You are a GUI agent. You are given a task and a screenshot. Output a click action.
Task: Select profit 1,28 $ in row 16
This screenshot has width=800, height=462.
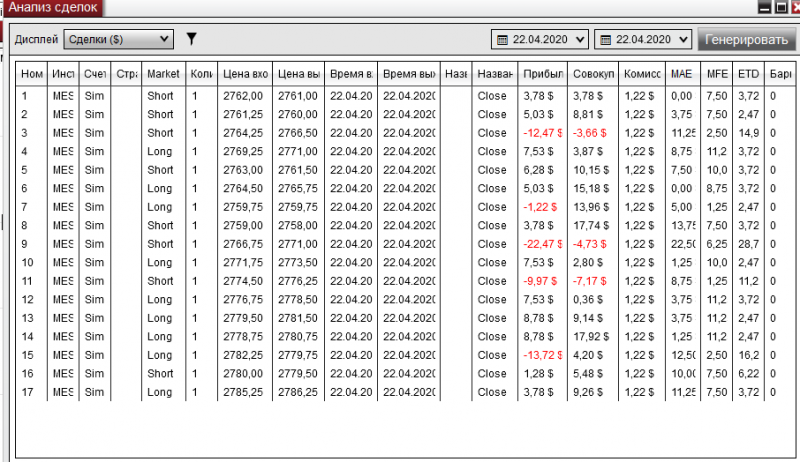538,374
